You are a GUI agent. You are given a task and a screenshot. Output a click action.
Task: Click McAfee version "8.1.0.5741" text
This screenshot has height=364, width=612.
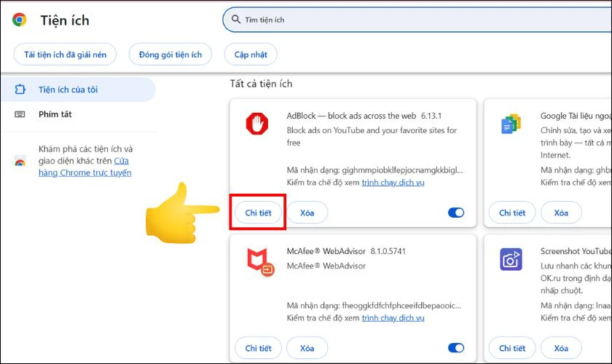click(x=388, y=251)
